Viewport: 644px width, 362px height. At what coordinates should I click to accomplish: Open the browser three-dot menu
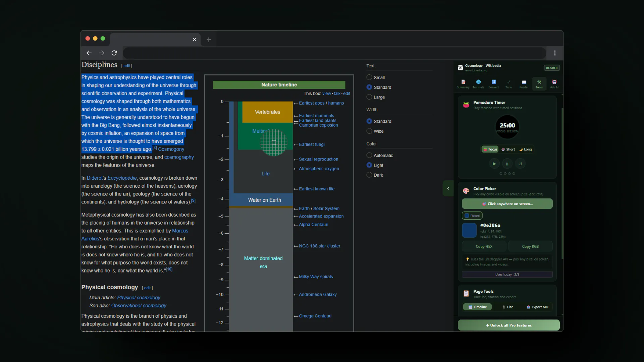pyautogui.click(x=555, y=53)
